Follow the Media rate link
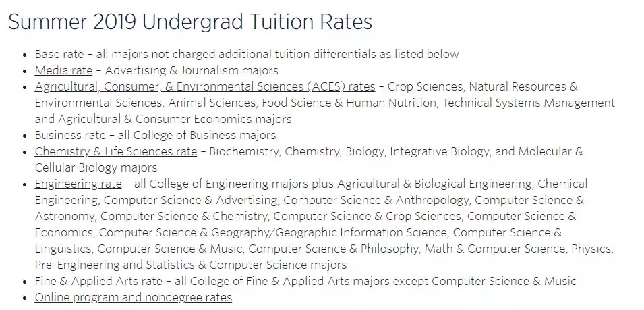 (63, 70)
